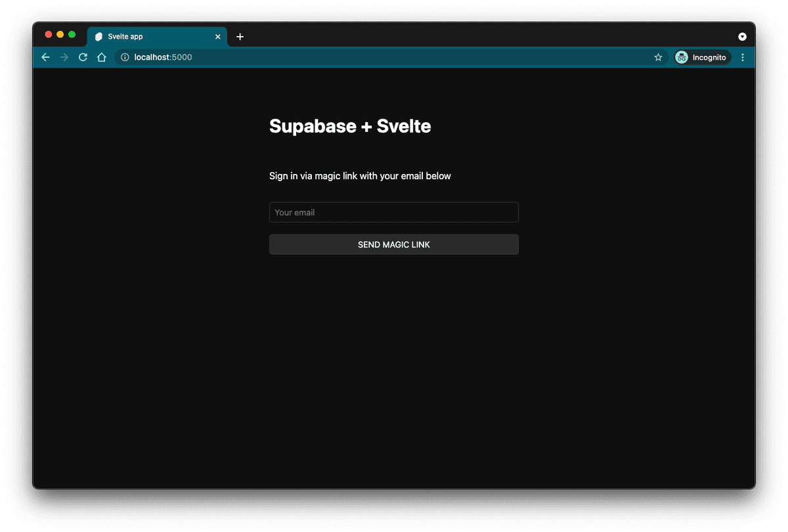Open the home page via home icon
This screenshot has width=788, height=532.
(x=101, y=57)
